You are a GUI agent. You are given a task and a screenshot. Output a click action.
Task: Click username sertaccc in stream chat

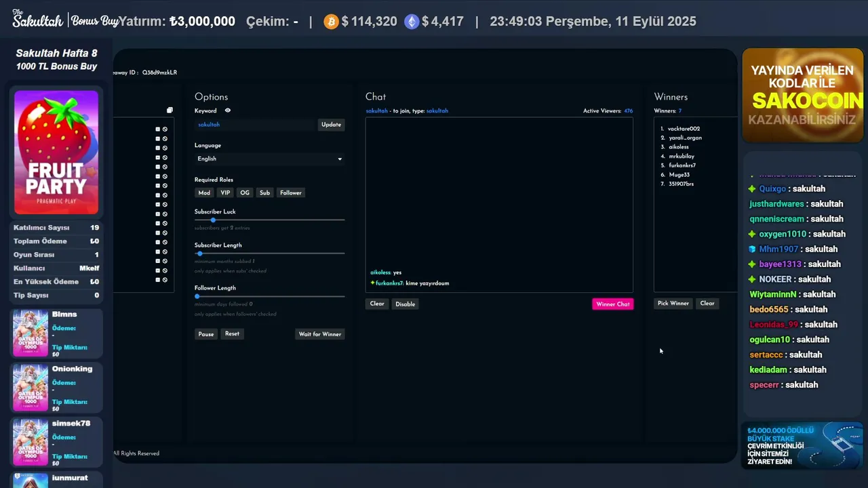tap(766, 354)
